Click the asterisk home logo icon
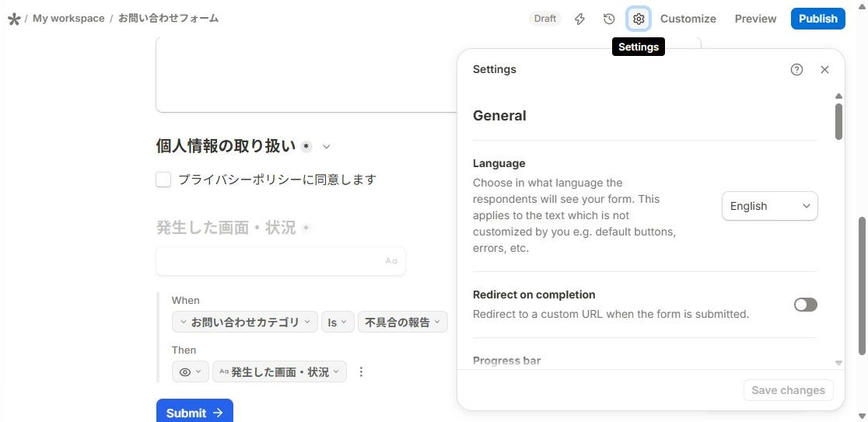 (x=14, y=19)
